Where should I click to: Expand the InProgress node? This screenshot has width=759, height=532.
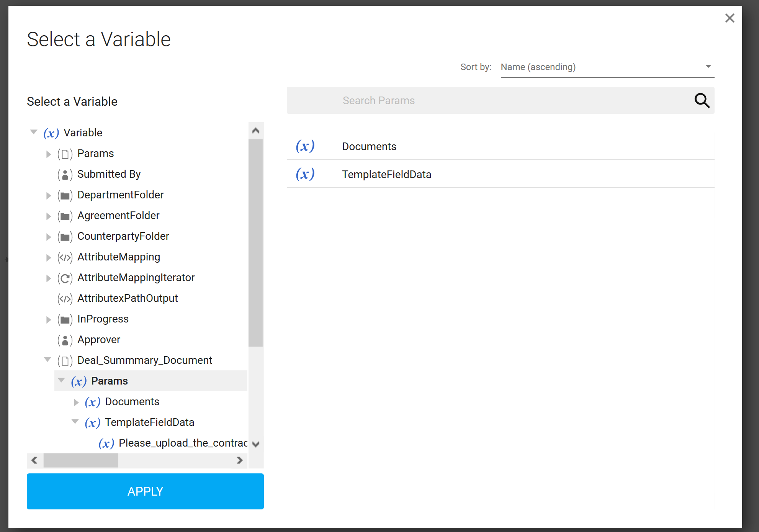tap(48, 319)
